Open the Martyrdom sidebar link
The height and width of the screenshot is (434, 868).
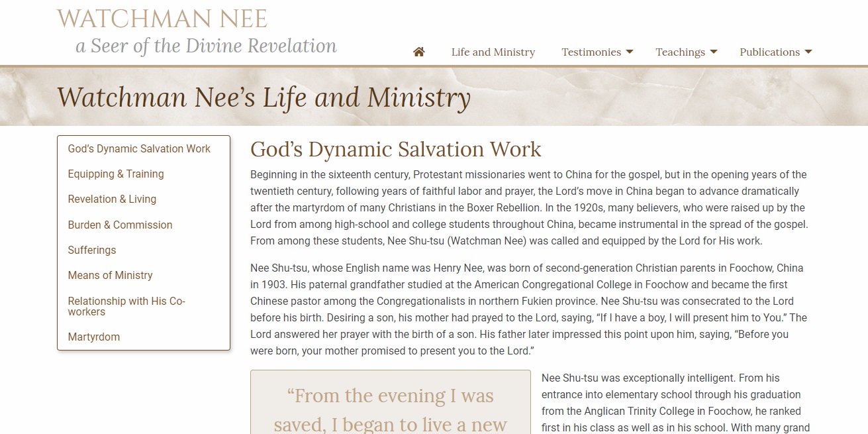click(94, 337)
